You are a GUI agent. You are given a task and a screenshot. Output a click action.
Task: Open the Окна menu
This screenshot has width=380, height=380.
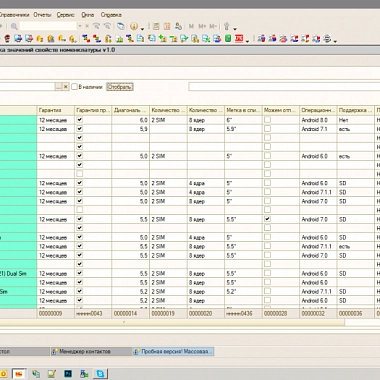[88, 15]
